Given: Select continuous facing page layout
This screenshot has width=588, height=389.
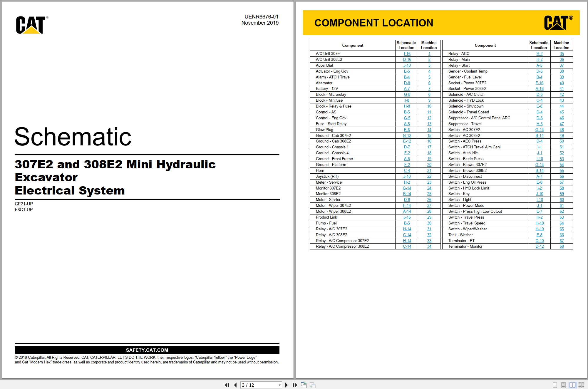Looking at the screenshot, I should pos(581,385).
